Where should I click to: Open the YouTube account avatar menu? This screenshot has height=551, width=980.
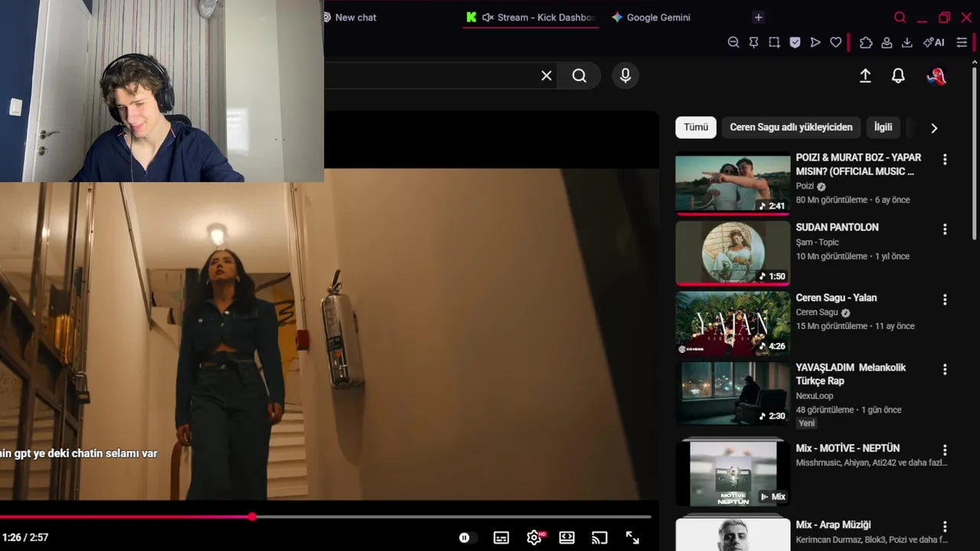point(936,76)
